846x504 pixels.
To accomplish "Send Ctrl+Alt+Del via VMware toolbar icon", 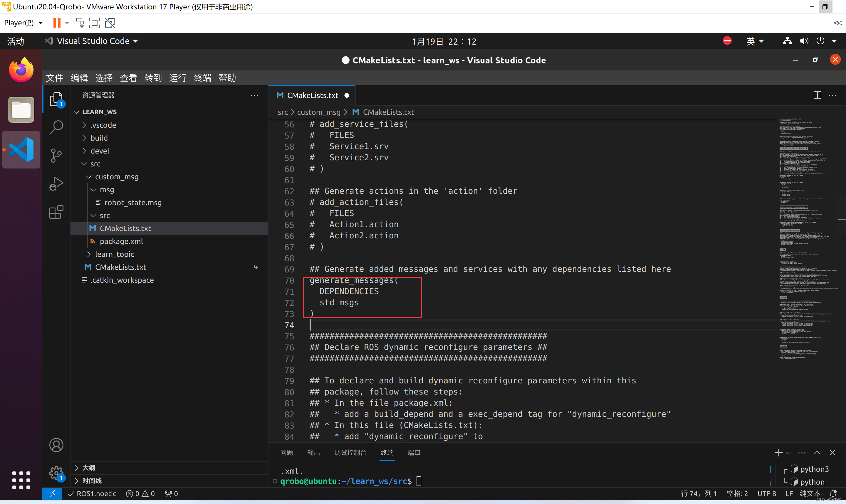I will click(79, 23).
